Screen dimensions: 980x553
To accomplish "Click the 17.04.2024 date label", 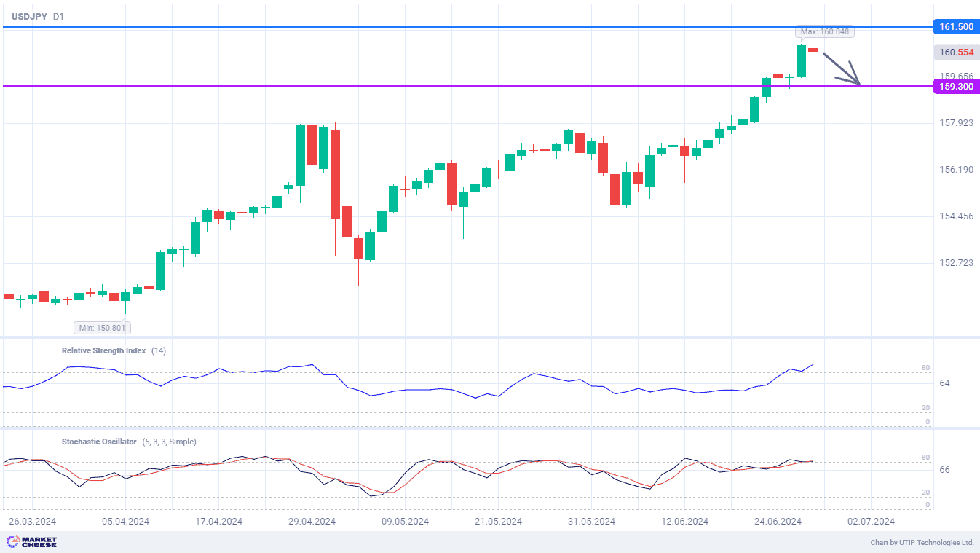I will [218, 522].
